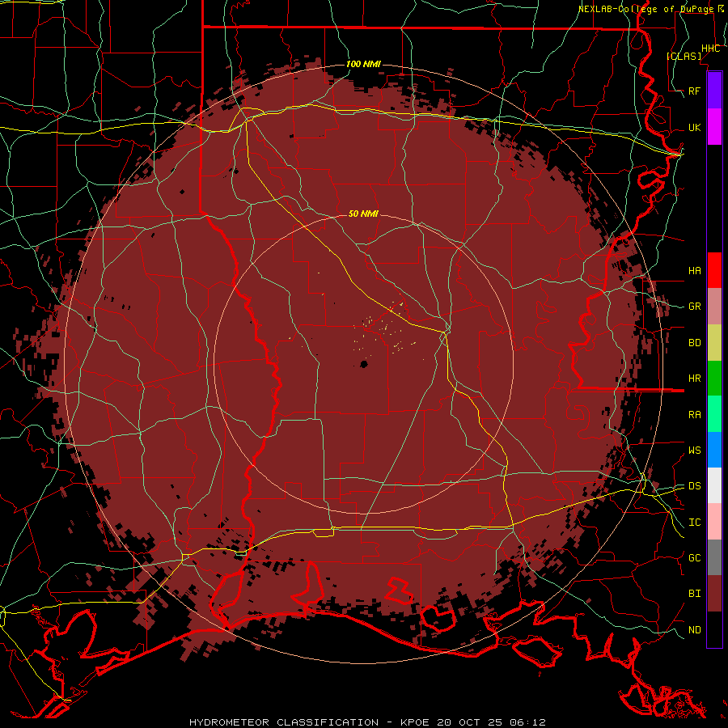Click the WS legend label
Screen dimensions: 728x728
pyautogui.click(x=695, y=451)
